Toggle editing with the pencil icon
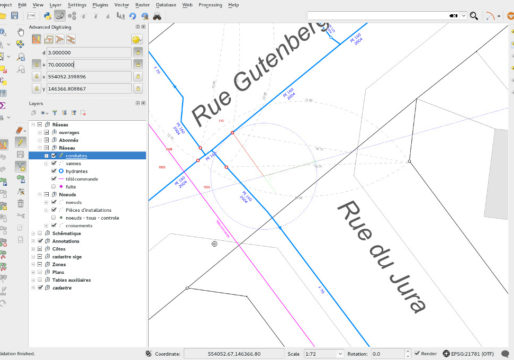This screenshot has height=360, width=514. [x=21, y=142]
